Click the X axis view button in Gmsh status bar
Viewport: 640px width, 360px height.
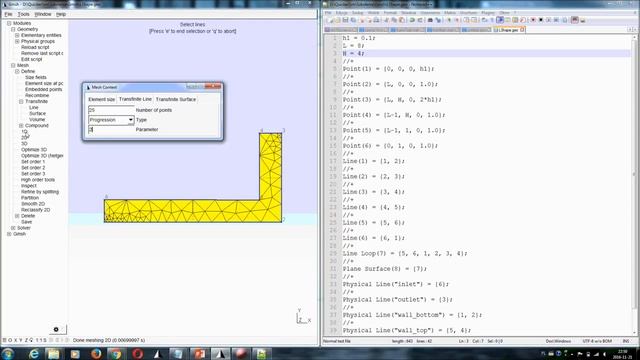[16, 340]
